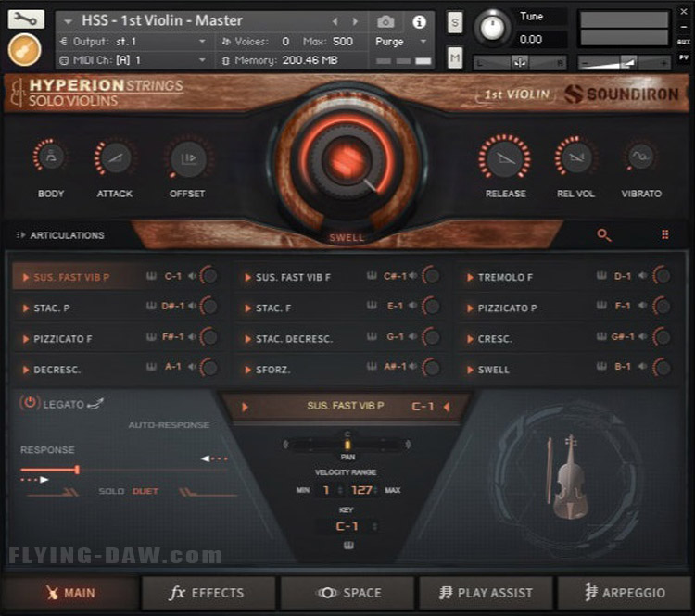Open the wrench instrument options

point(26,19)
